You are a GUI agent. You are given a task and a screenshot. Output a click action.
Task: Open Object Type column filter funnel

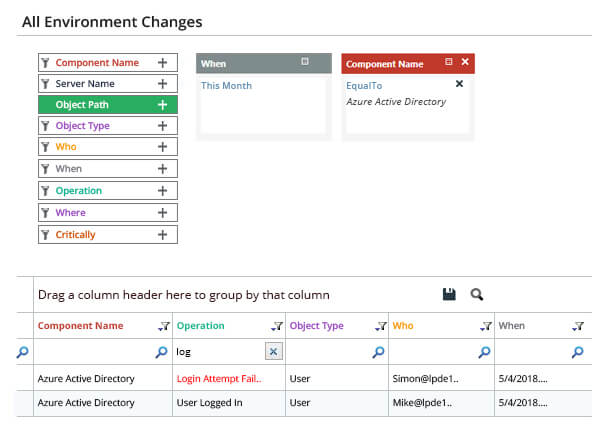(x=381, y=326)
